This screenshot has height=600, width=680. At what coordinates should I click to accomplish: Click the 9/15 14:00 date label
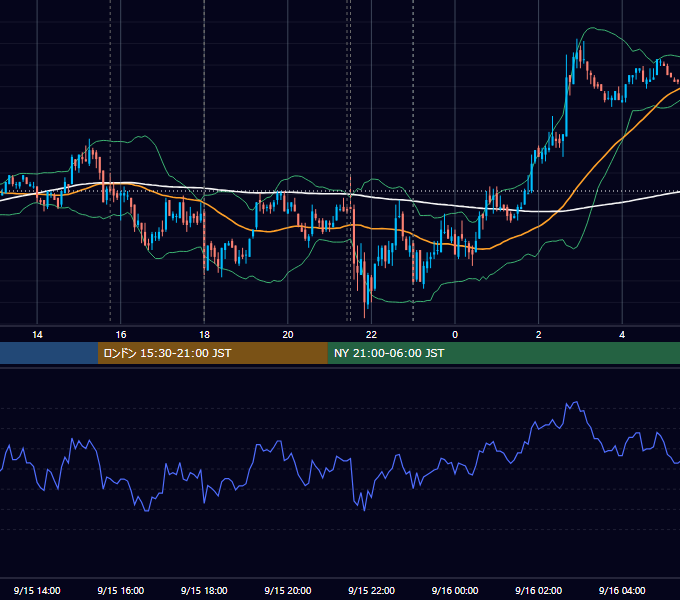[37, 590]
